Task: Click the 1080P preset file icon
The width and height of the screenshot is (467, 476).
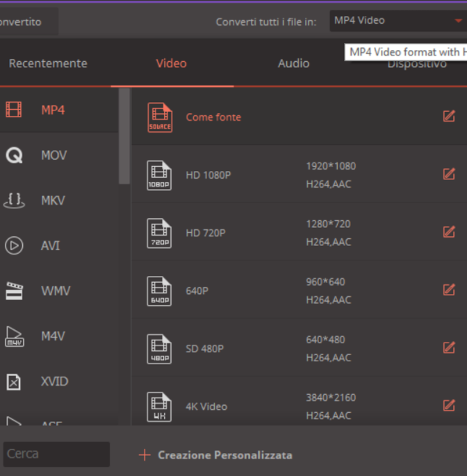Action: point(159,176)
